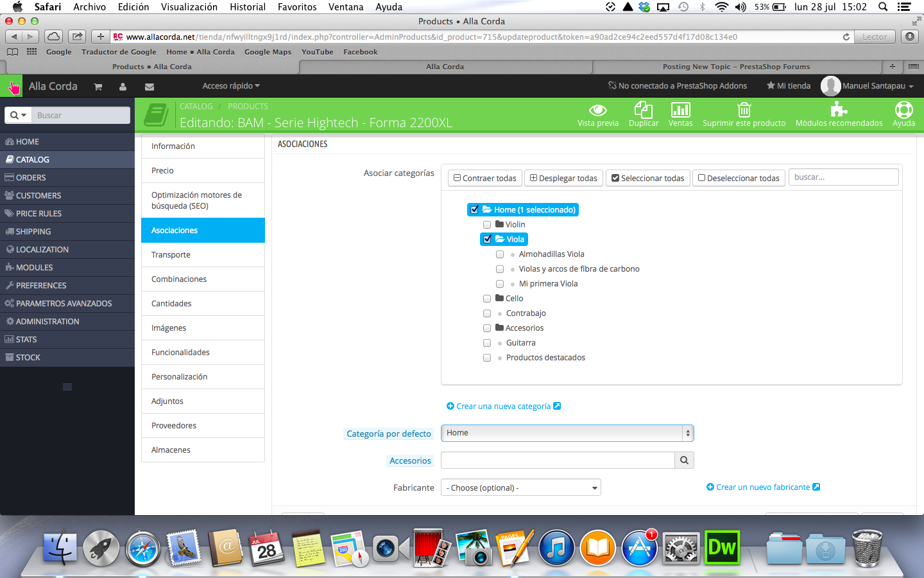924x578 pixels.
Task: Click the Spotlight search icon in menu bar
Action: [x=883, y=7]
